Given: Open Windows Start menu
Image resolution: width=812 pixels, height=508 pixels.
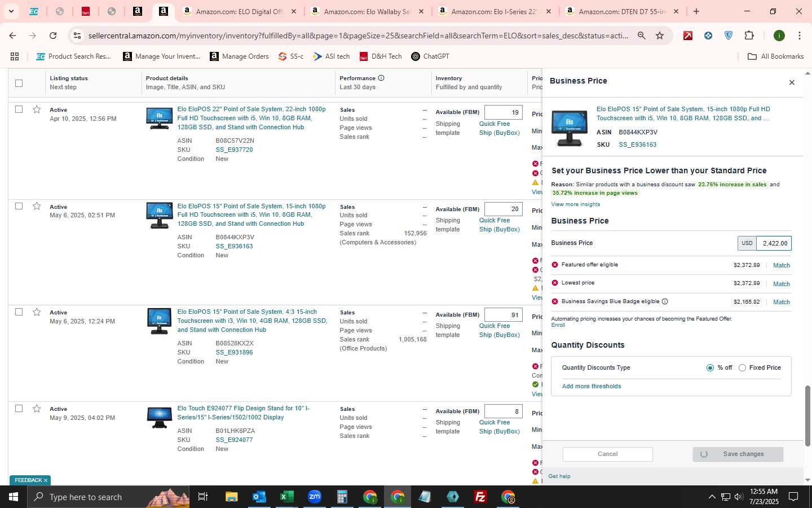Looking at the screenshot, I should [14, 497].
